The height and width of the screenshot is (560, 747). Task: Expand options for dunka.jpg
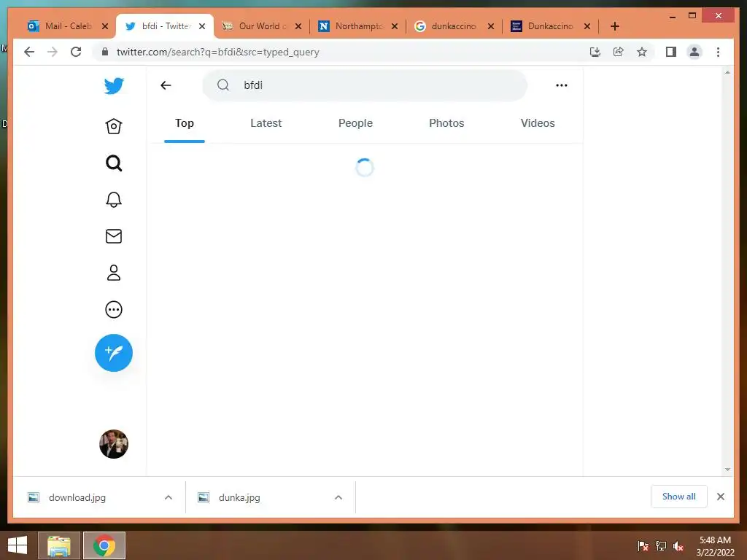338,497
